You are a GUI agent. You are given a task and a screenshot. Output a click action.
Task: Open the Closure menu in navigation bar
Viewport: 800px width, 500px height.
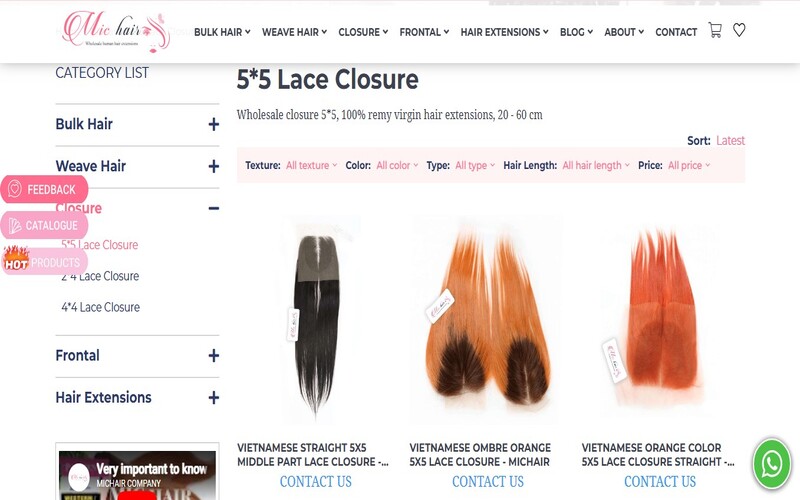(x=363, y=32)
